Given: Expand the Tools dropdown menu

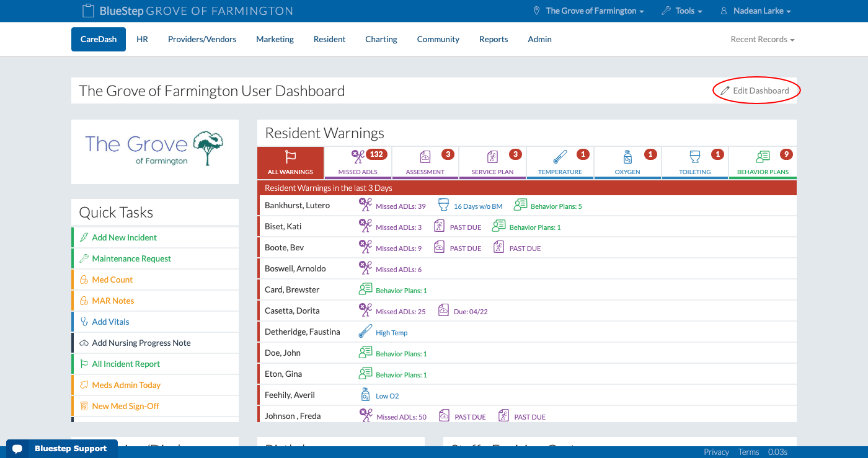Looking at the screenshot, I should tap(682, 11).
